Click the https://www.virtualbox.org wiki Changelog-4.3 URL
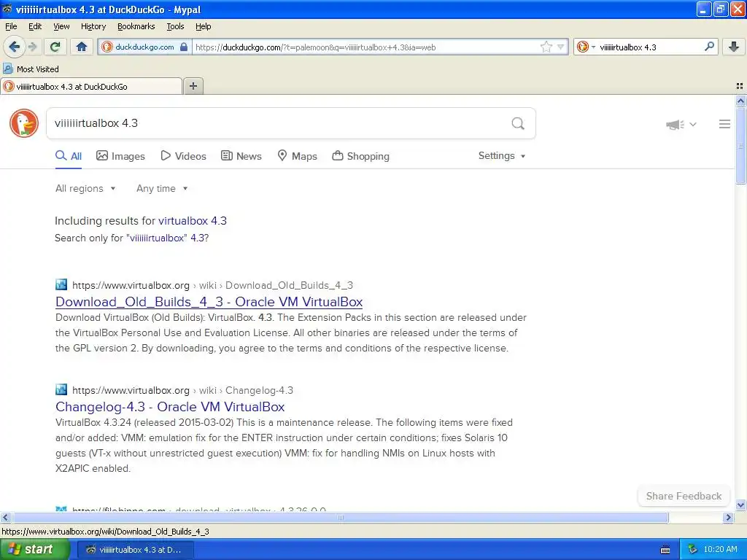 click(182, 391)
